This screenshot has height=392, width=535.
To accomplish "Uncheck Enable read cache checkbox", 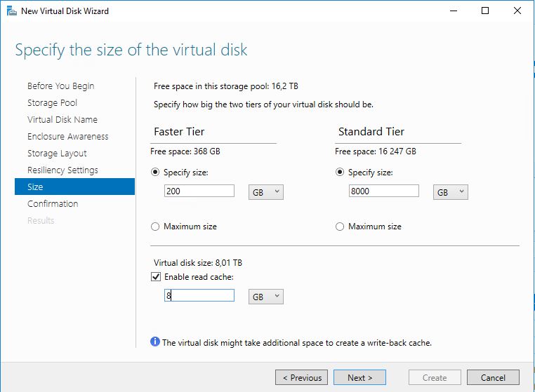I will coord(156,277).
